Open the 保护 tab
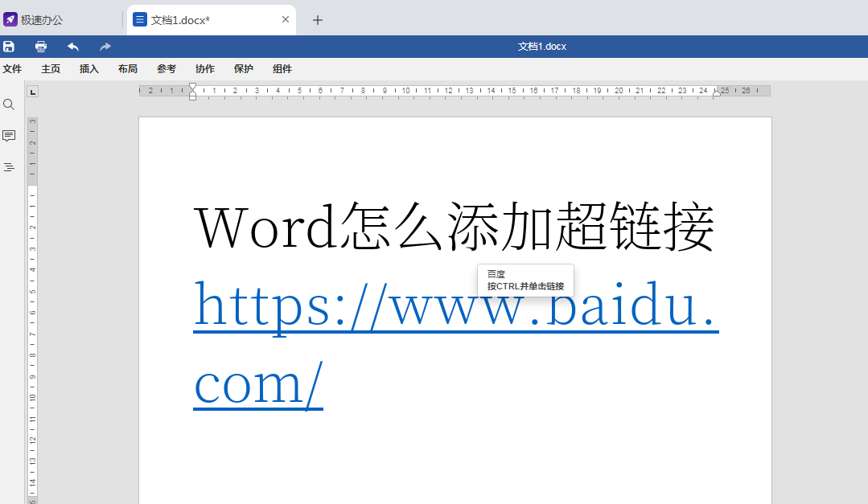The height and width of the screenshot is (504, 868). pyautogui.click(x=244, y=68)
